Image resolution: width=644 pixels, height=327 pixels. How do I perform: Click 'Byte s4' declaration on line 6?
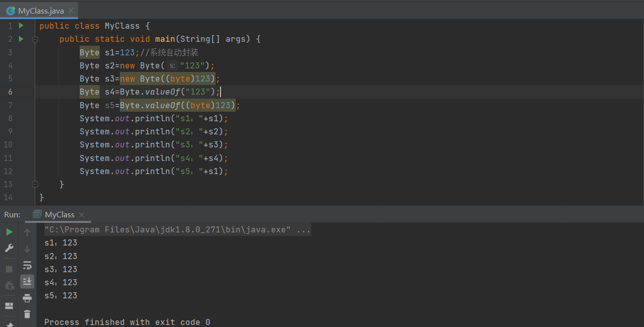[x=97, y=92]
